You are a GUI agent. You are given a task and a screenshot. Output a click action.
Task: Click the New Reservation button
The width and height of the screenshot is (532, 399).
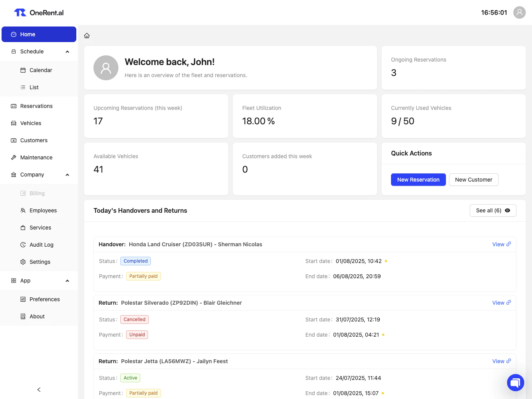(x=418, y=180)
